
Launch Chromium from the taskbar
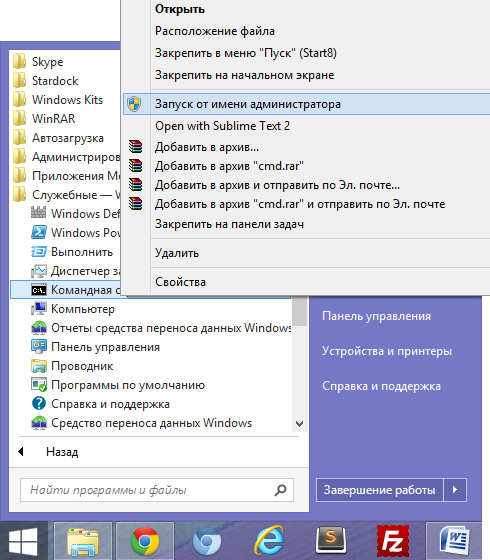coord(207,542)
